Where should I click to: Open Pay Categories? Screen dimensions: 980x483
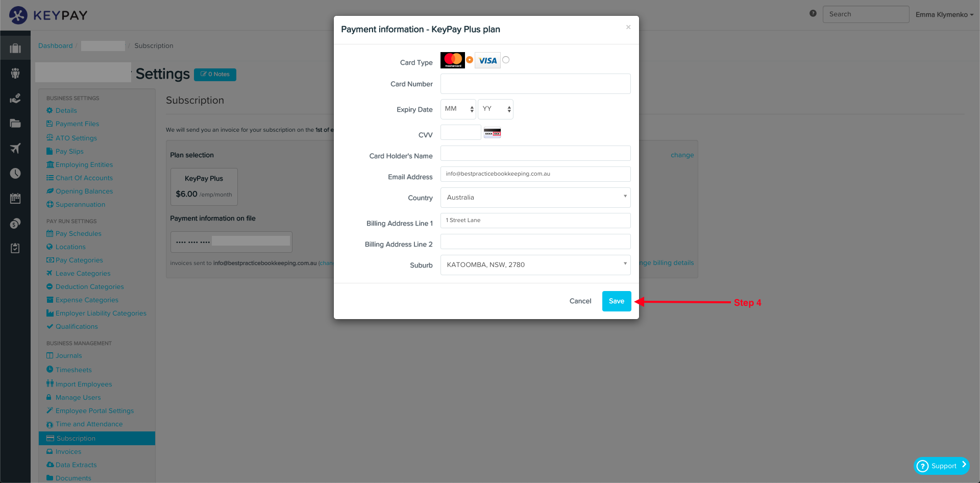79,260
